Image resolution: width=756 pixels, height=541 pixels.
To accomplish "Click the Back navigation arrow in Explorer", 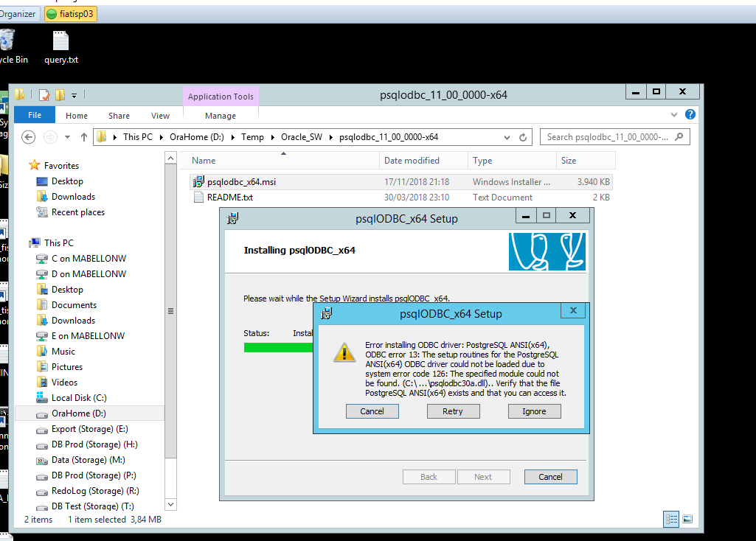I will click(x=29, y=137).
